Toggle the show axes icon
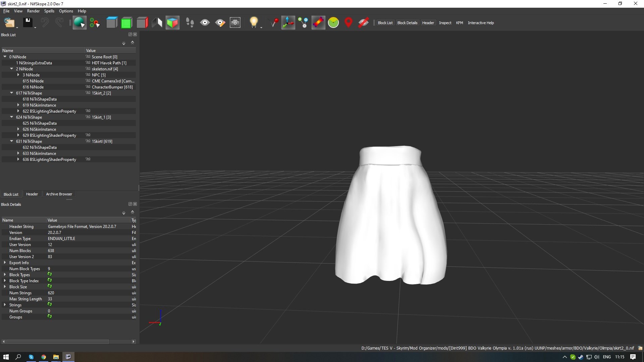Image resolution: width=644 pixels, height=362 pixels. pos(288,23)
